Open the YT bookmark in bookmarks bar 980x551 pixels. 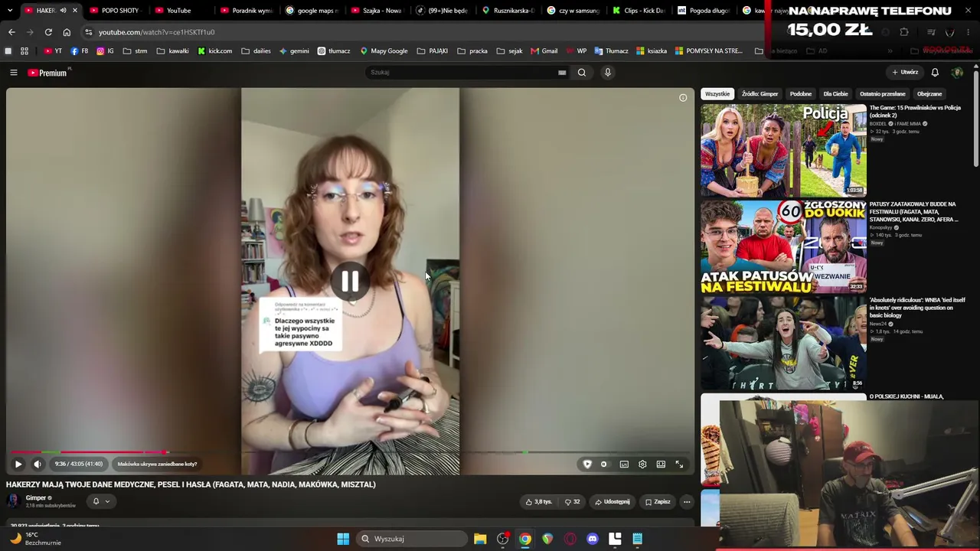click(53, 51)
